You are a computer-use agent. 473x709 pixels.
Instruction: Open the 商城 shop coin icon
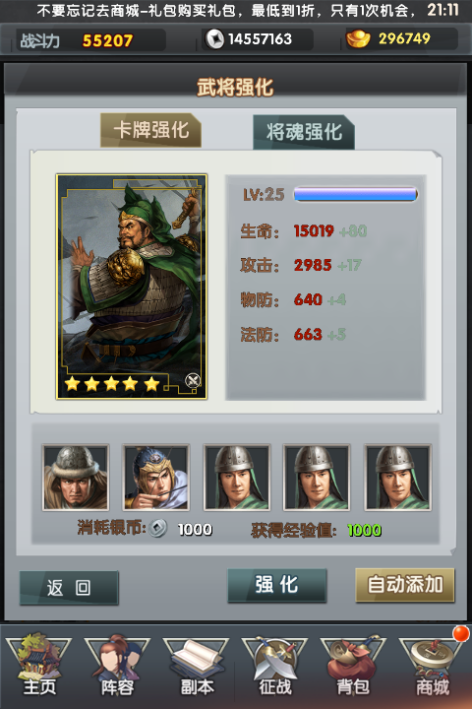[x=432, y=665]
